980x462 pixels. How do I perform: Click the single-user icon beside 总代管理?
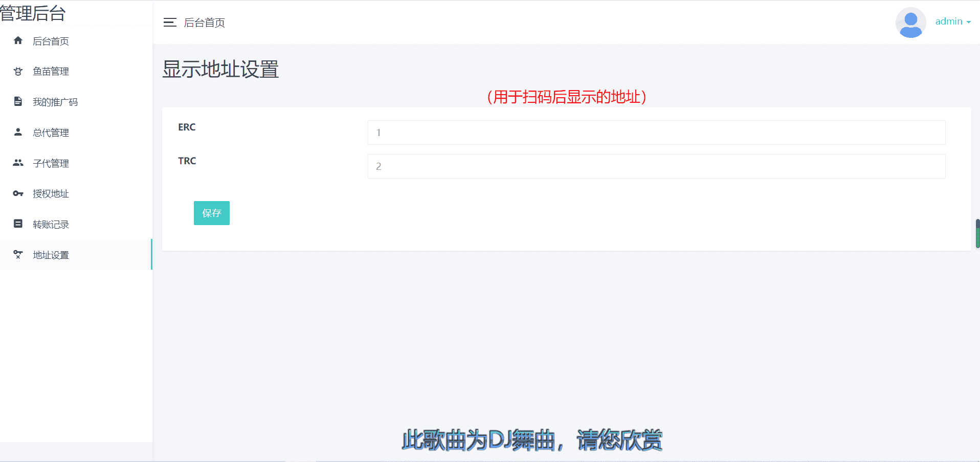pos(18,132)
